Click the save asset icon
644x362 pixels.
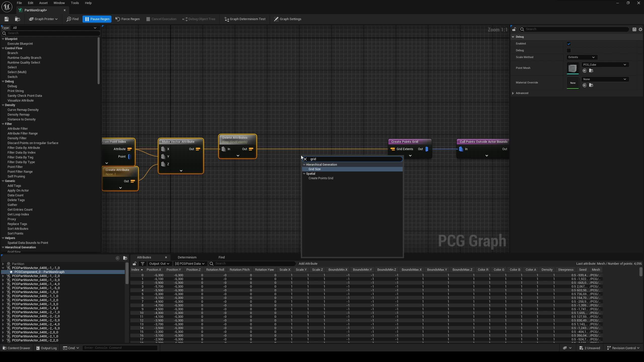coord(7,19)
